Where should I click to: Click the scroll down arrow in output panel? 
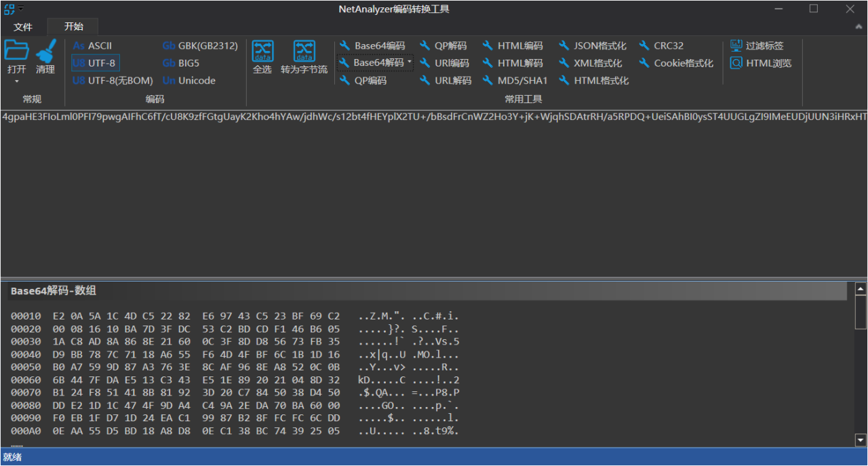click(861, 439)
